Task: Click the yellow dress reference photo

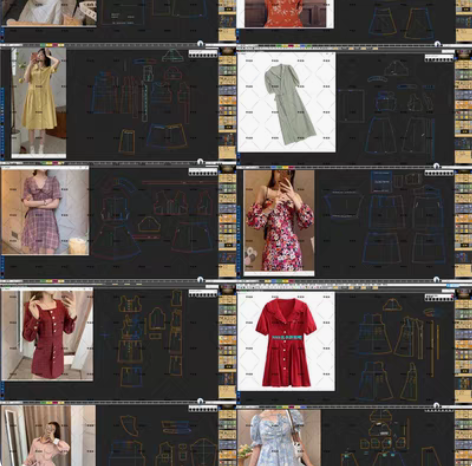Action: click(x=39, y=103)
